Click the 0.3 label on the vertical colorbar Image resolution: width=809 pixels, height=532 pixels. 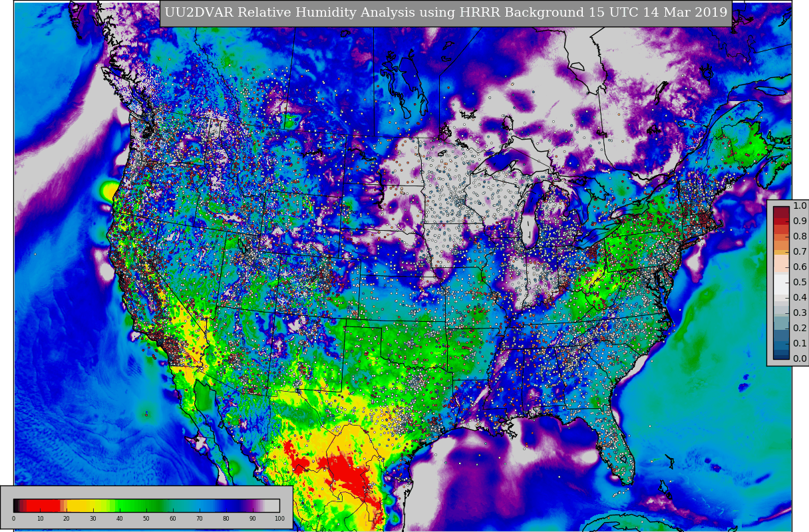pyautogui.click(x=800, y=313)
